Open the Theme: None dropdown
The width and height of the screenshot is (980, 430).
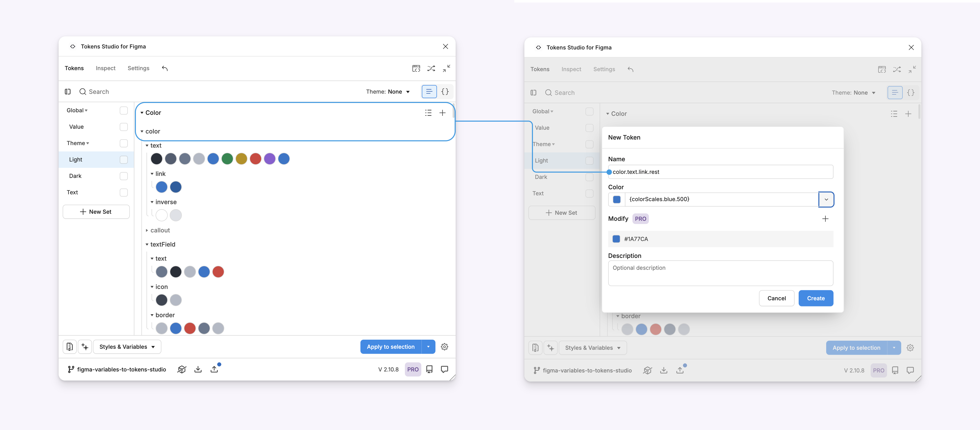point(388,91)
